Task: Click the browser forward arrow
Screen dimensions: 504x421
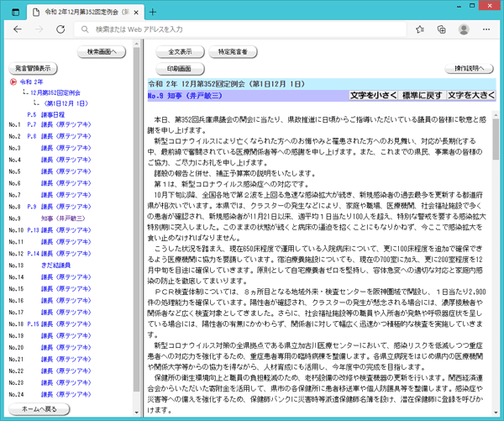Action: click(x=39, y=29)
